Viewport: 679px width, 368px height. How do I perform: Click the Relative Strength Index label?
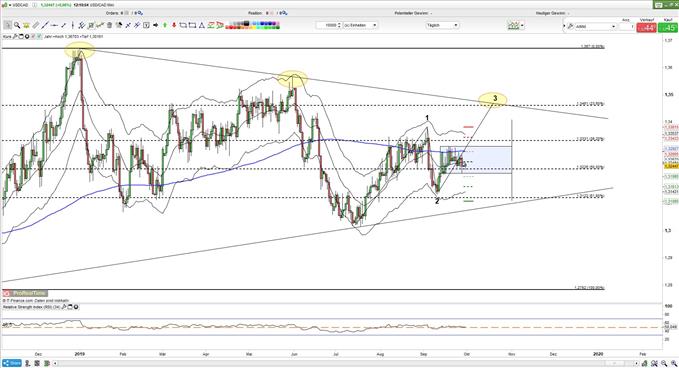click(x=31, y=307)
